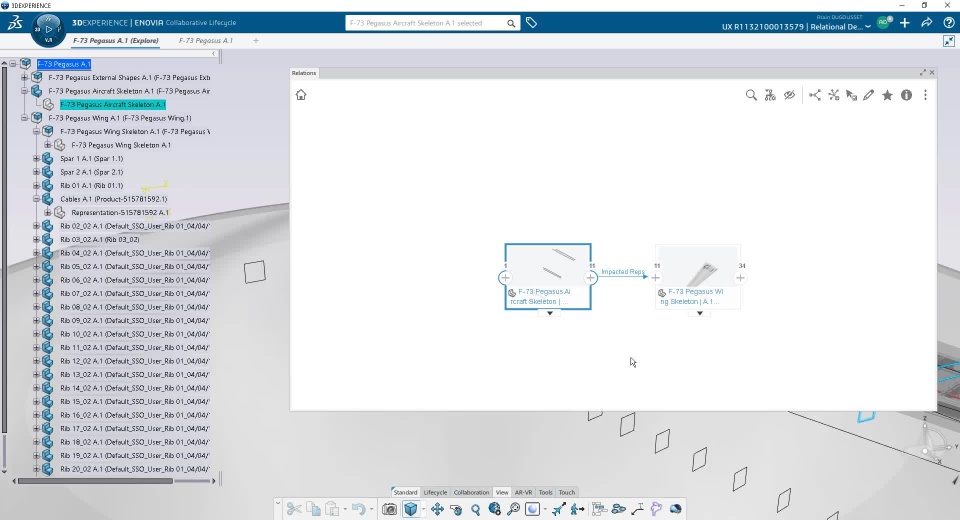
Task: Open the Collaboration toolbar tab
Action: (471, 492)
